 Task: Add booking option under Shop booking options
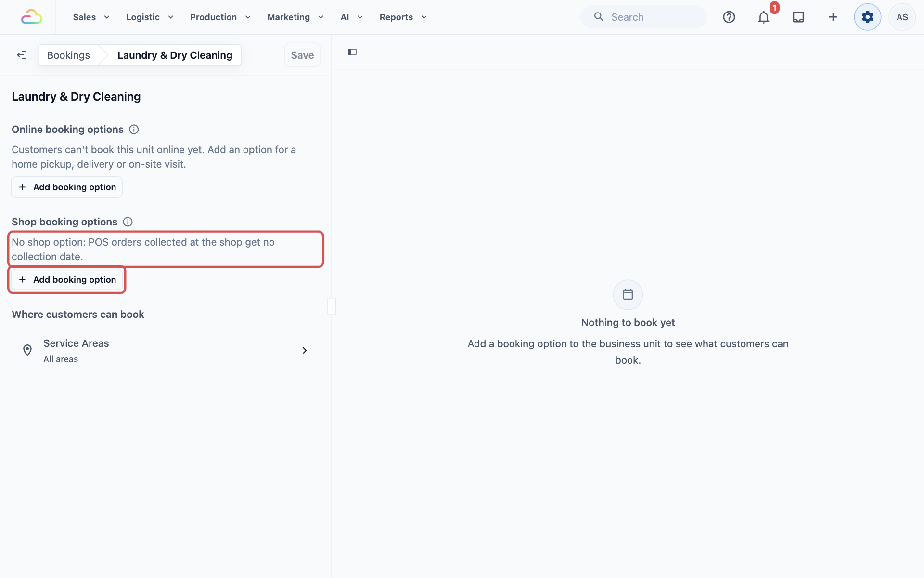67,279
